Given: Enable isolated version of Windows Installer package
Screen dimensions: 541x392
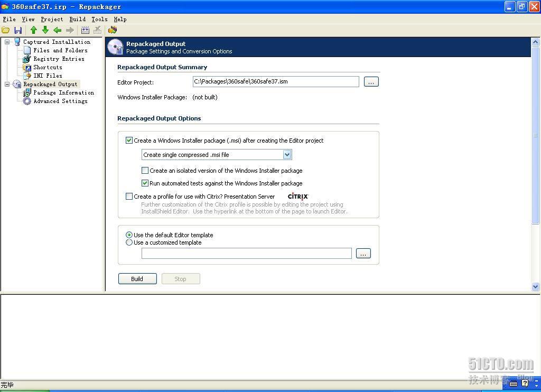Looking at the screenshot, I should 145,171.
